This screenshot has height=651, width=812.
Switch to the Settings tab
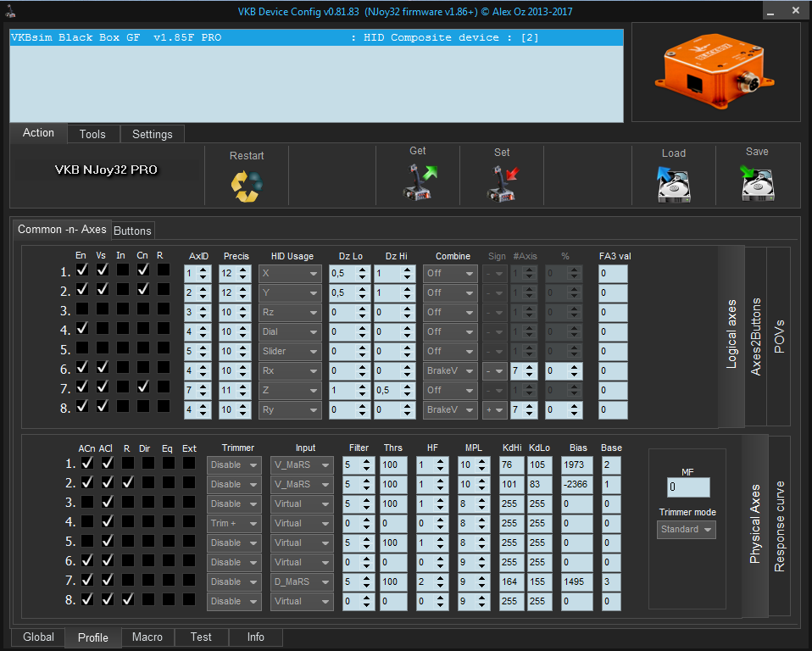[153, 134]
